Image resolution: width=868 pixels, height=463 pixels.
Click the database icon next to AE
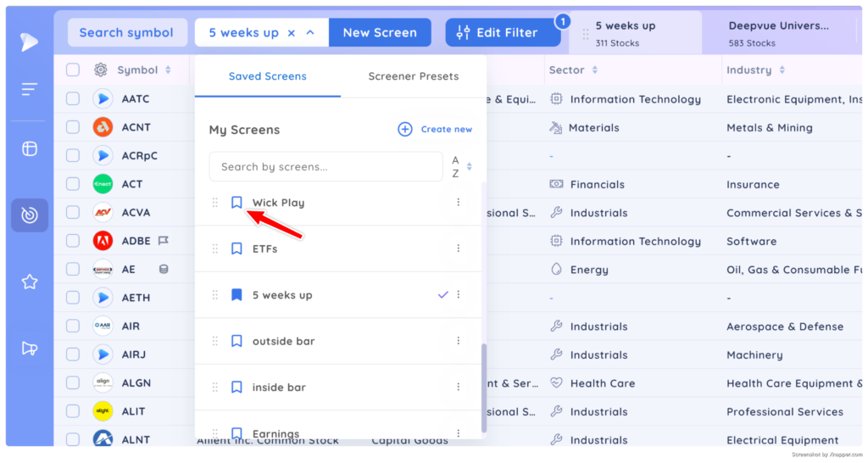(164, 269)
